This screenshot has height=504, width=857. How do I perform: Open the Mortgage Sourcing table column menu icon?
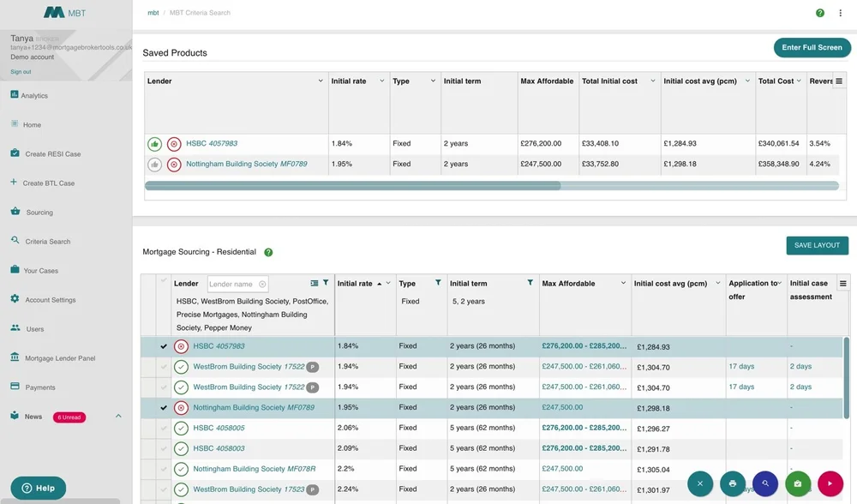coord(842,283)
